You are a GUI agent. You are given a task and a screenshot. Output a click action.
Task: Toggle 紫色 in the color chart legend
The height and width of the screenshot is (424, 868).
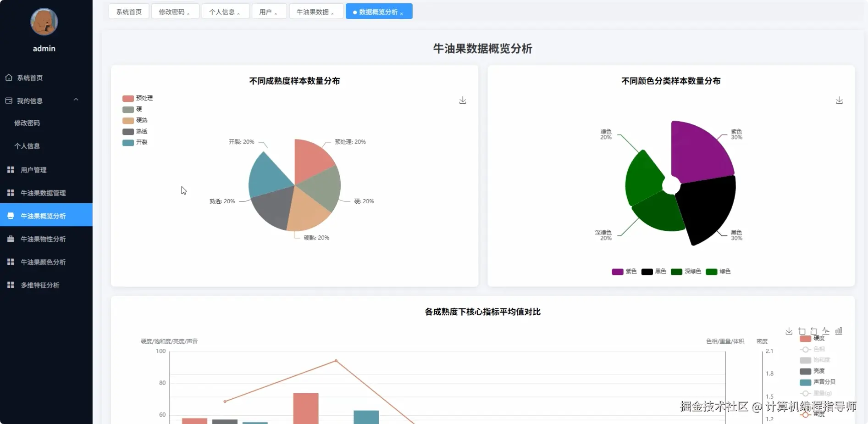pos(624,272)
